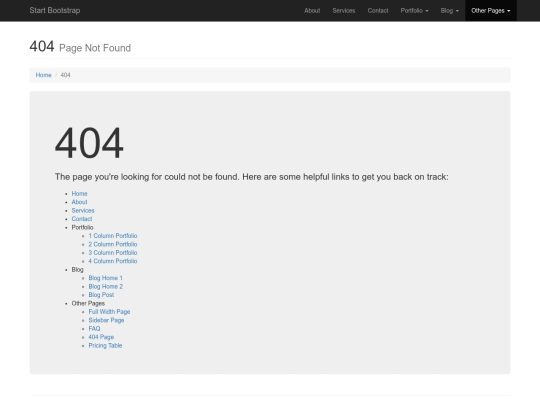Open 4 Column Portfolio link

(x=113, y=261)
